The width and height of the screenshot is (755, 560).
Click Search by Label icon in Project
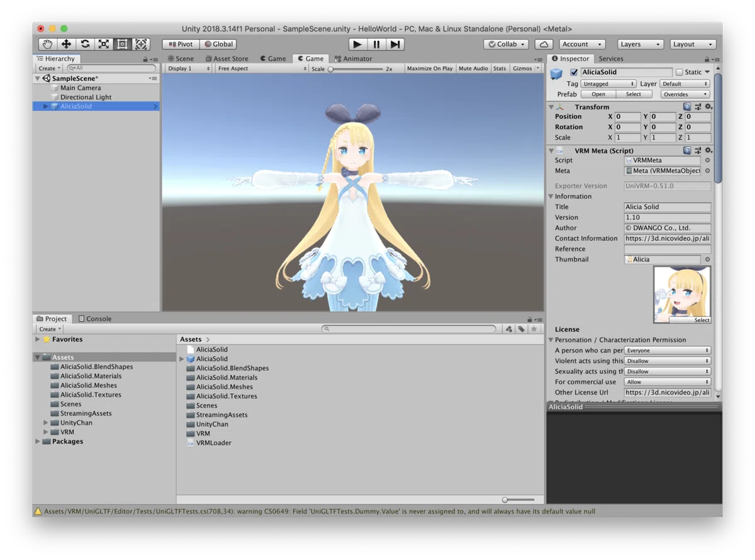tap(522, 329)
